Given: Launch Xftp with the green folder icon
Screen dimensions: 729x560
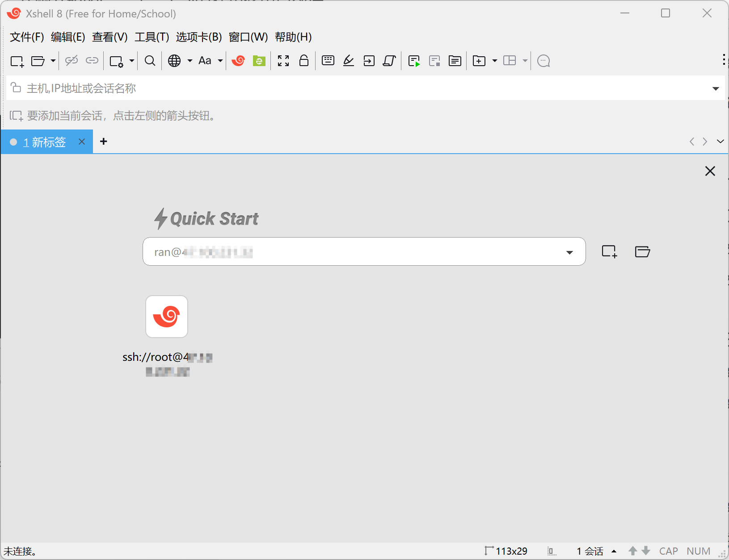Looking at the screenshot, I should coord(259,61).
